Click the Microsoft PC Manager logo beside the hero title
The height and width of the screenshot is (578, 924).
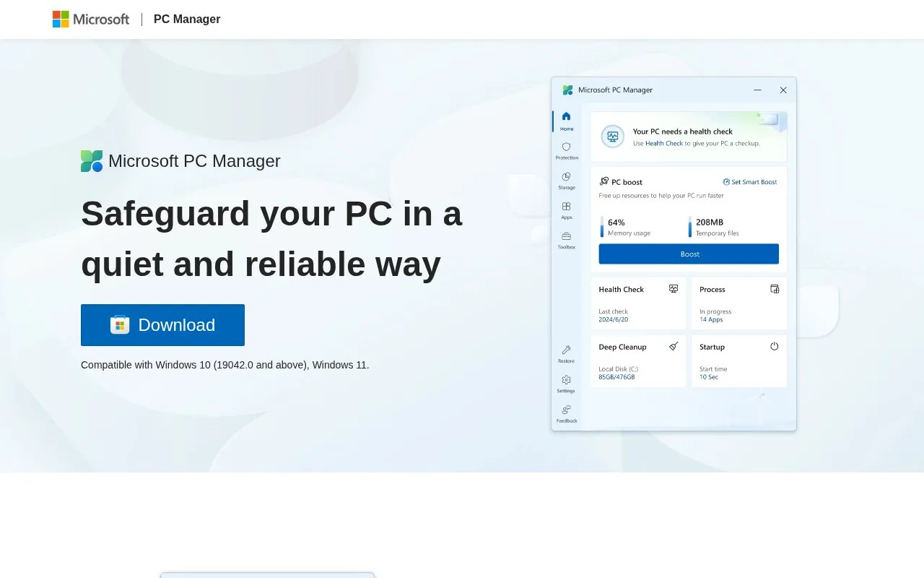pyautogui.click(x=92, y=161)
